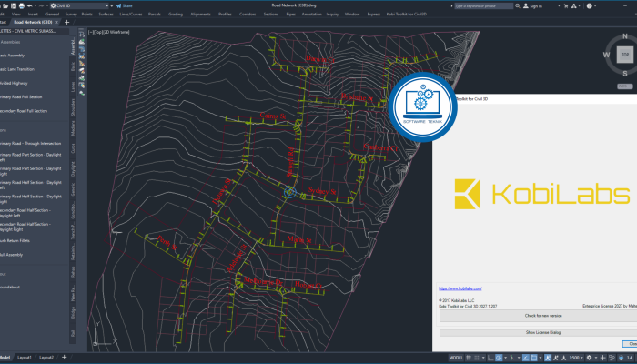The height and width of the screenshot is (364, 637).
Task: Switch to the Layout1 tab
Action: [x=25, y=357]
